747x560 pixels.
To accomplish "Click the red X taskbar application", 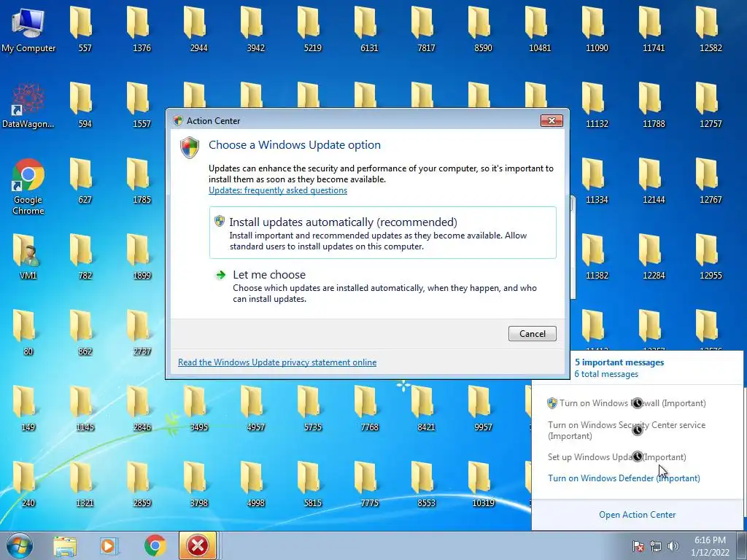I will pos(198,545).
